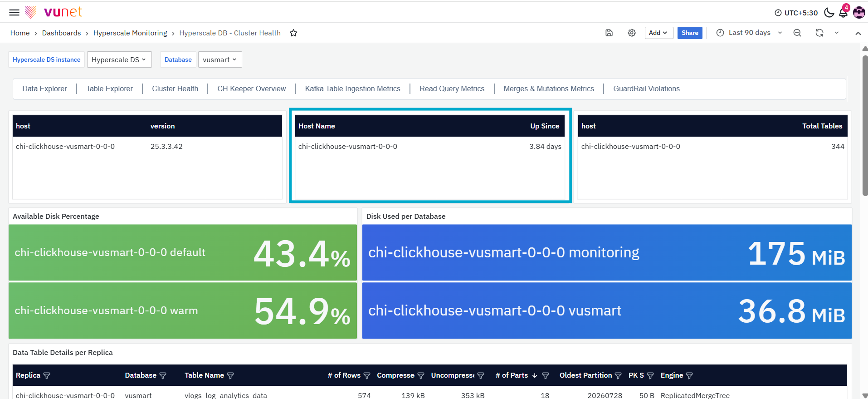This screenshot has height=399, width=868.
Task: Click the Up Since column header
Action: pos(545,126)
